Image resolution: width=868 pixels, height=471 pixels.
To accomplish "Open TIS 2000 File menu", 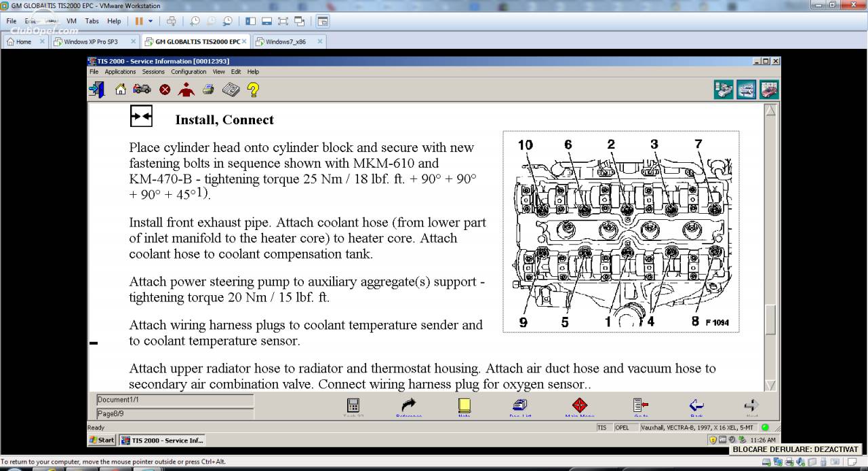I will click(x=94, y=71).
